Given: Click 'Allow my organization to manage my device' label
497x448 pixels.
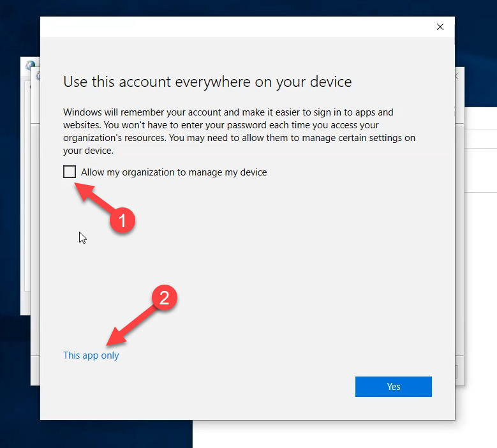Looking at the screenshot, I should (174, 172).
